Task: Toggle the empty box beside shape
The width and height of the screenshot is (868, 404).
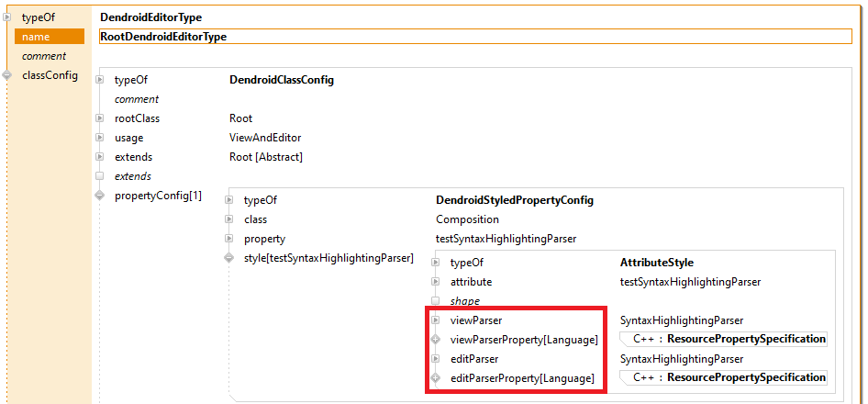Action: pyautogui.click(x=436, y=301)
